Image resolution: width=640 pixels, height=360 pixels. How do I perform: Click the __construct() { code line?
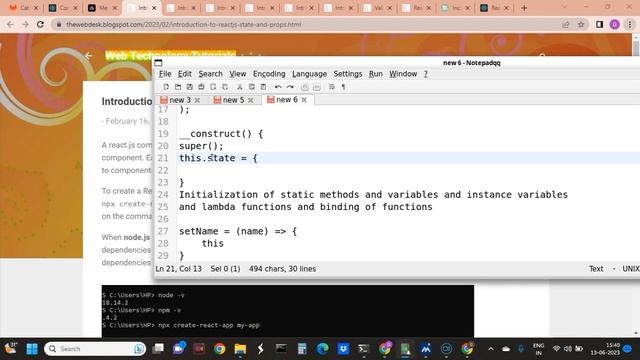point(221,134)
